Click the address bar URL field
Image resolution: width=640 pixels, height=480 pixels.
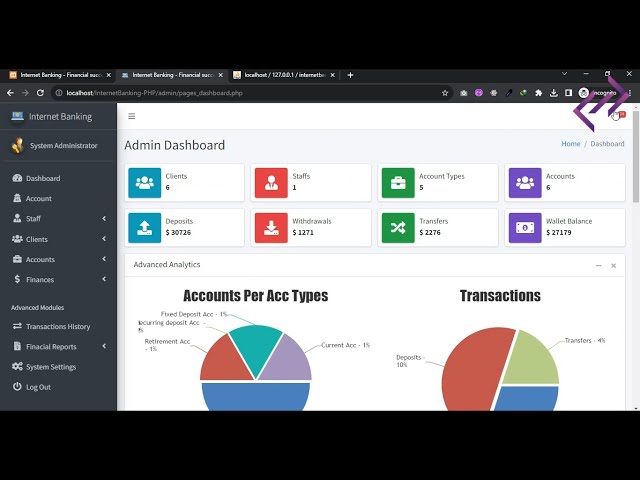[x=249, y=93]
